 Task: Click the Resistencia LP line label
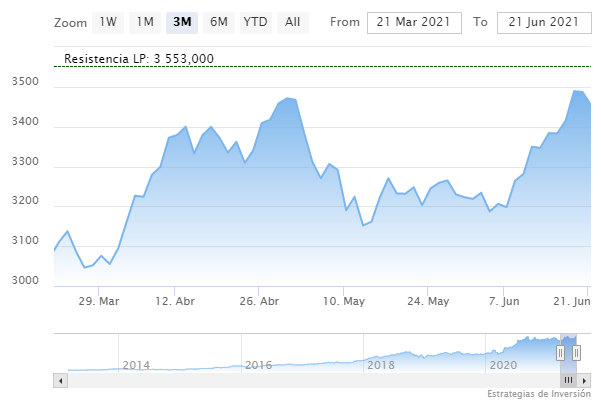tap(139, 59)
